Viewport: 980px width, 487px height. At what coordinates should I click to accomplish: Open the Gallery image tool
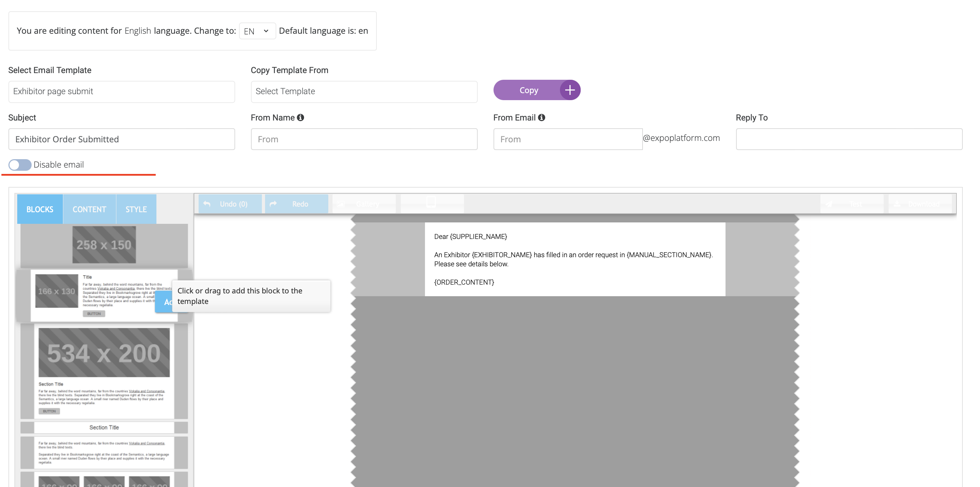[x=364, y=204]
